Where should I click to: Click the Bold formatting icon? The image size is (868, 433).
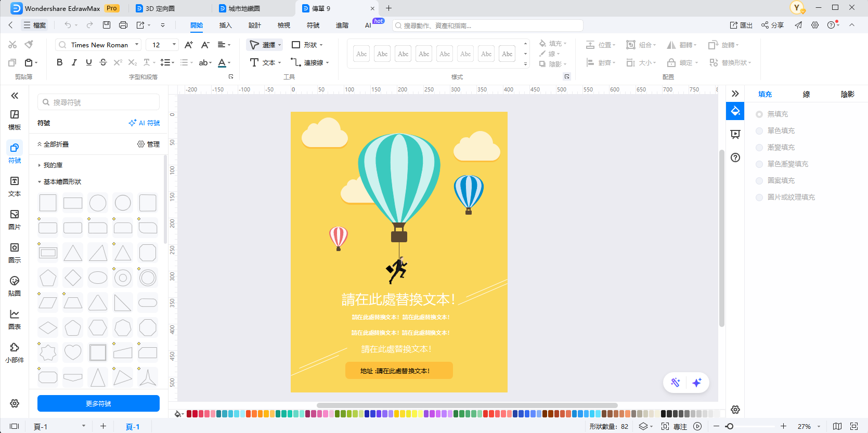[x=59, y=62]
